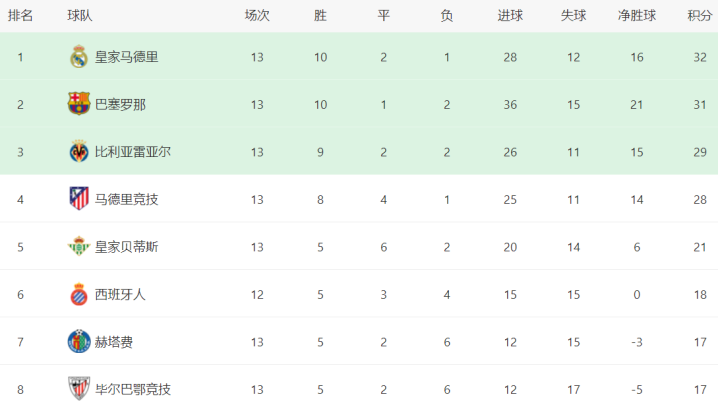Click the Barcelona club crest icon

(79, 104)
